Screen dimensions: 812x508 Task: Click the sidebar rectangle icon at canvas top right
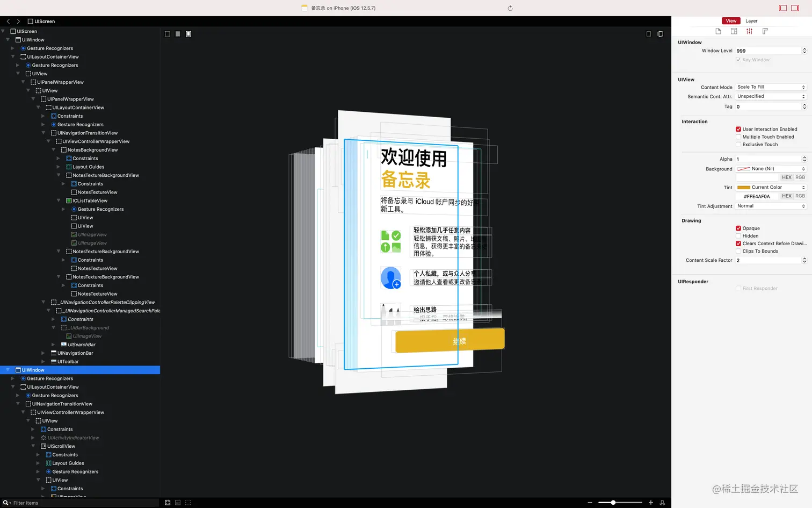click(x=661, y=34)
